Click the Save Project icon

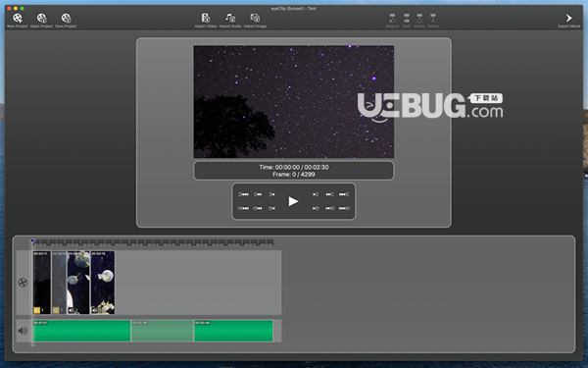click(66, 19)
